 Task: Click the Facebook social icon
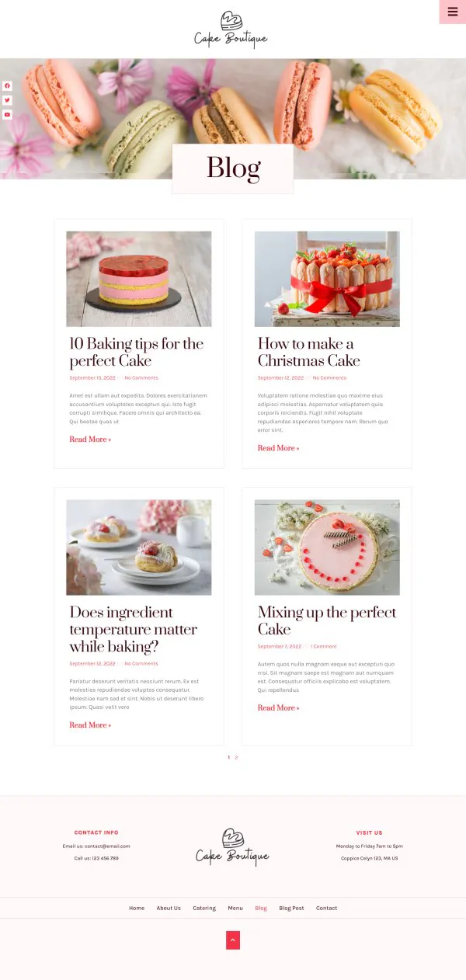pyautogui.click(x=7, y=85)
